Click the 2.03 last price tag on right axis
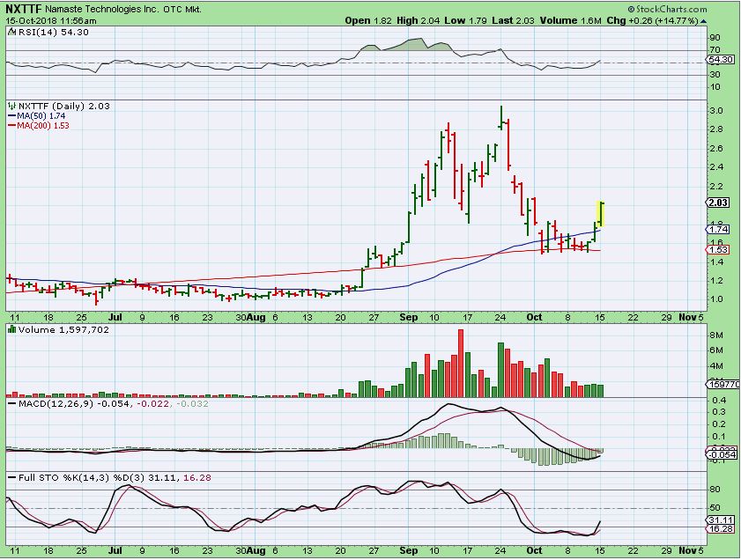Image resolution: width=741 pixels, height=560 pixels. tap(718, 203)
